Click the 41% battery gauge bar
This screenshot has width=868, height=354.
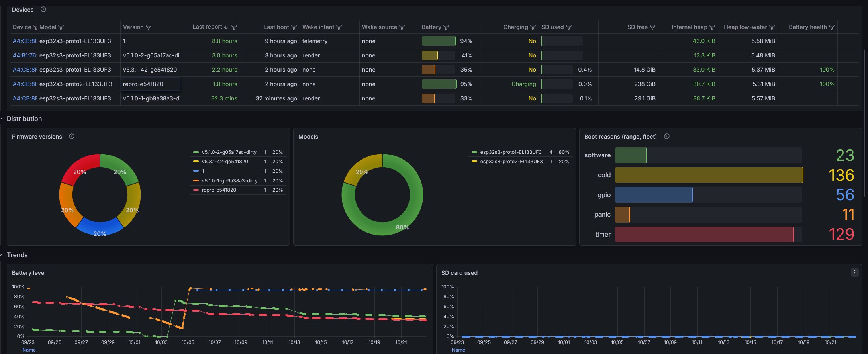pyautogui.click(x=430, y=55)
